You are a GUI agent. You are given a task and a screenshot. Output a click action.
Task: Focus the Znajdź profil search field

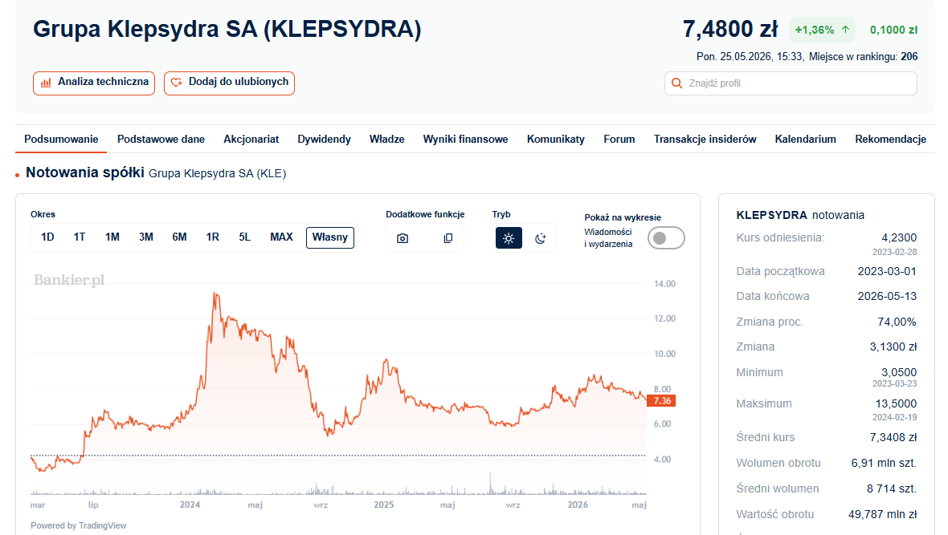(x=791, y=83)
